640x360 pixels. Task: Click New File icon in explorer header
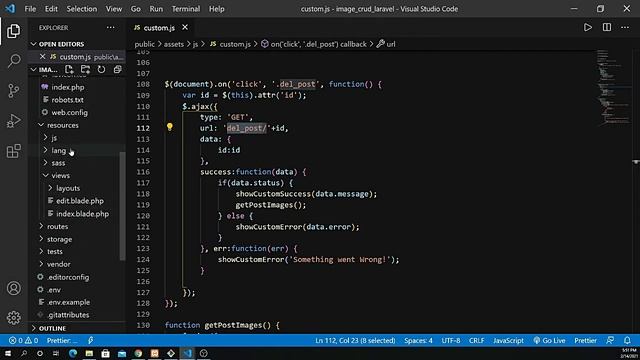[69, 69]
